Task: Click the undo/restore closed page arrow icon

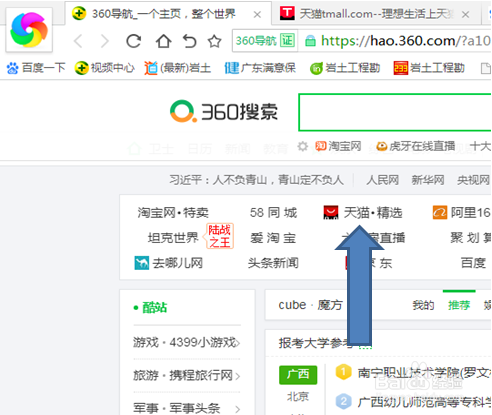Action: [x=189, y=41]
